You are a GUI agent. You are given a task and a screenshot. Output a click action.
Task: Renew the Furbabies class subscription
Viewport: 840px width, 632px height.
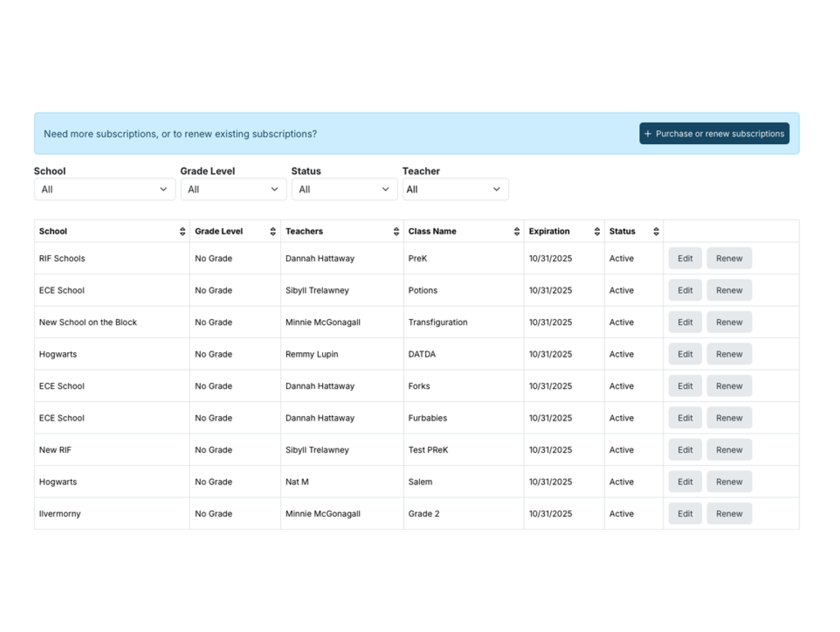[729, 418]
